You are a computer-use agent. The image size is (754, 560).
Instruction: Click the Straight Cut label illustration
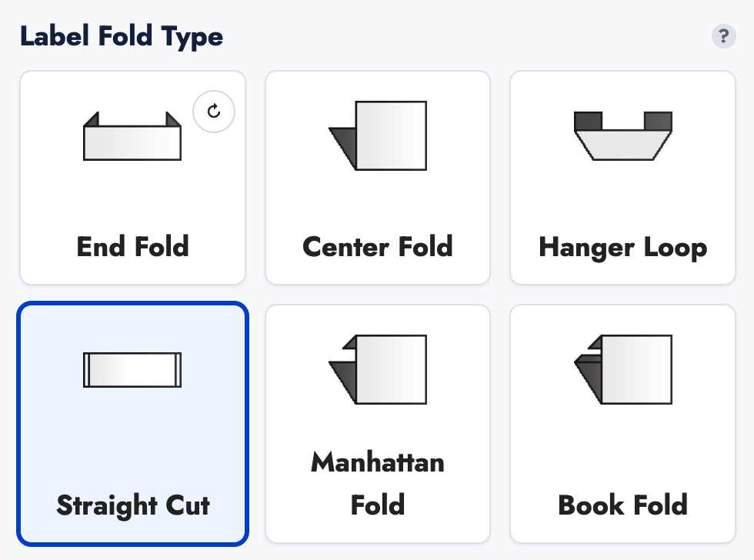tap(132, 369)
